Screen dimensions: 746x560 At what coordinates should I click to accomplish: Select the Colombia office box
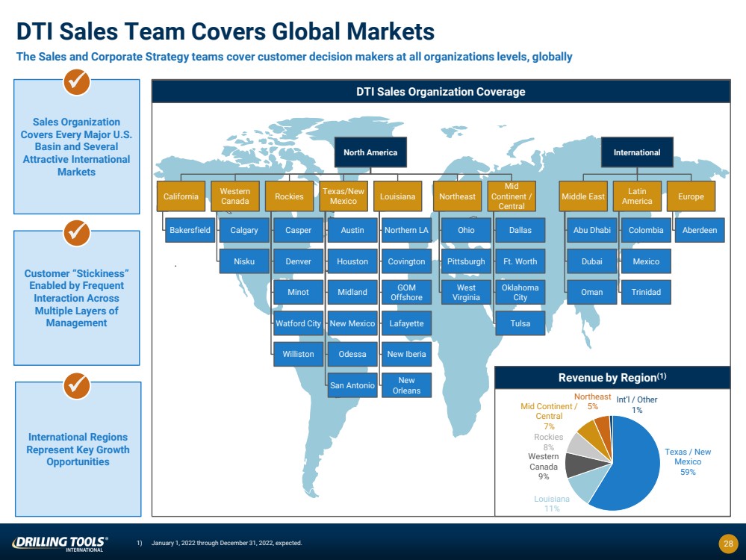tap(646, 230)
